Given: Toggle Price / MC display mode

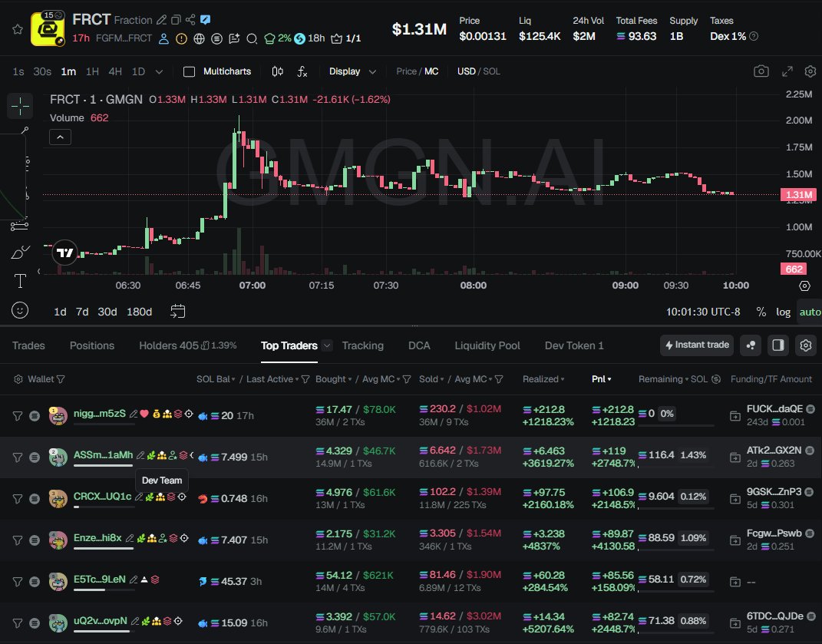Looking at the screenshot, I should [x=418, y=71].
